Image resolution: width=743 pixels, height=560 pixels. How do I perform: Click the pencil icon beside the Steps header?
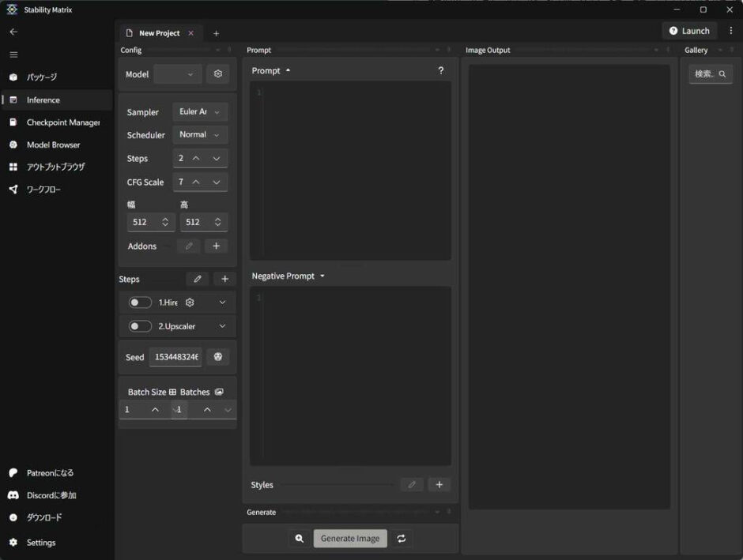pos(197,279)
